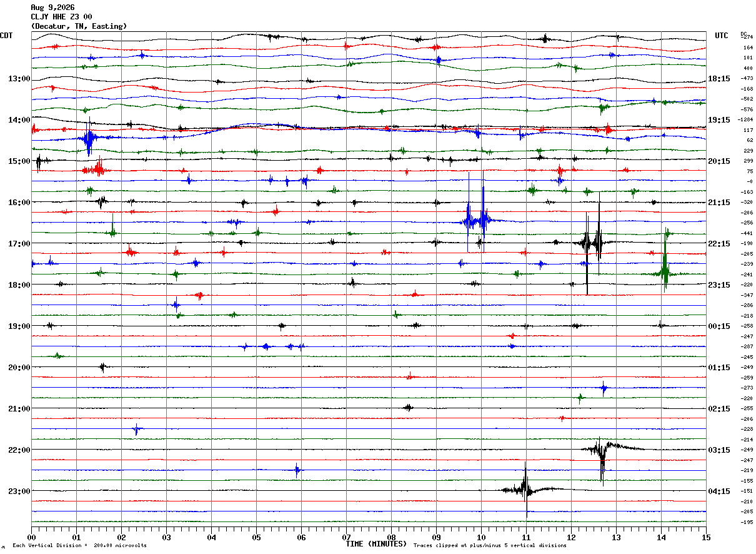
Task: Click the DC offset value 164
Action: coord(748,48)
